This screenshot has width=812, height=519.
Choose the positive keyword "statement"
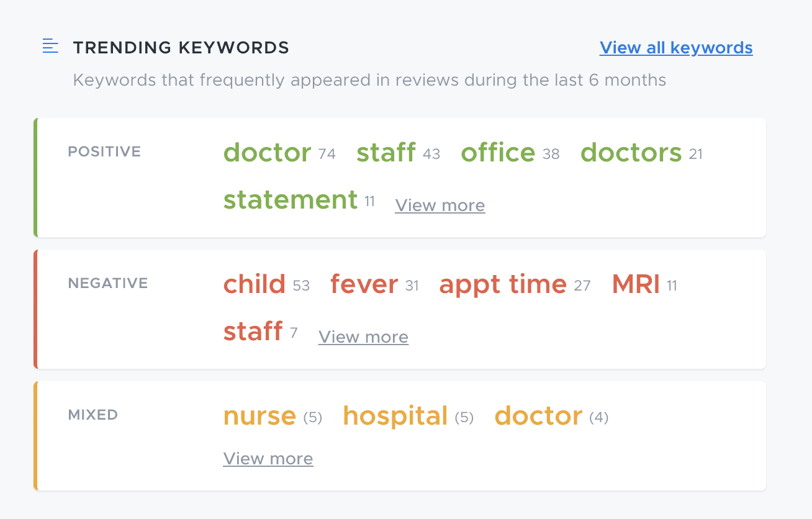point(290,200)
